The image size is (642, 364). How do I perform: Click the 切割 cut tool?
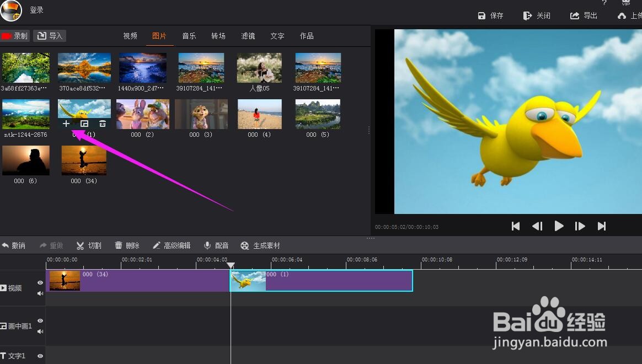89,245
